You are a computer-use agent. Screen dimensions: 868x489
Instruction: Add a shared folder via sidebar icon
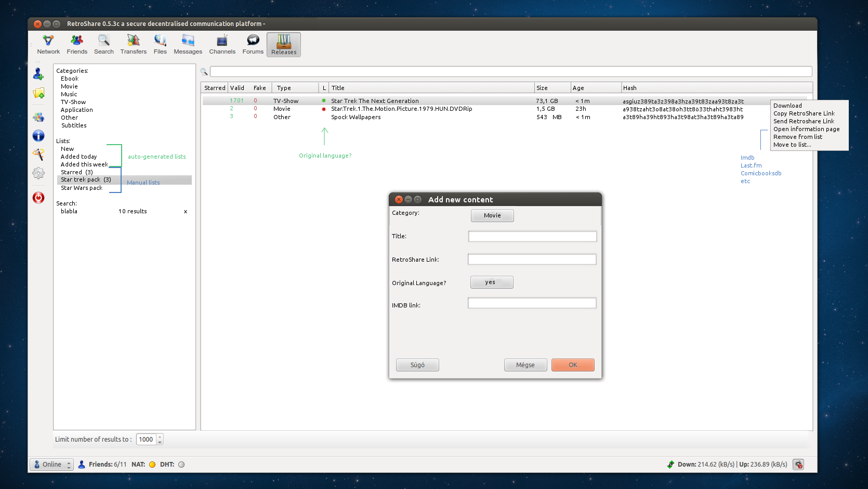click(38, 94)
